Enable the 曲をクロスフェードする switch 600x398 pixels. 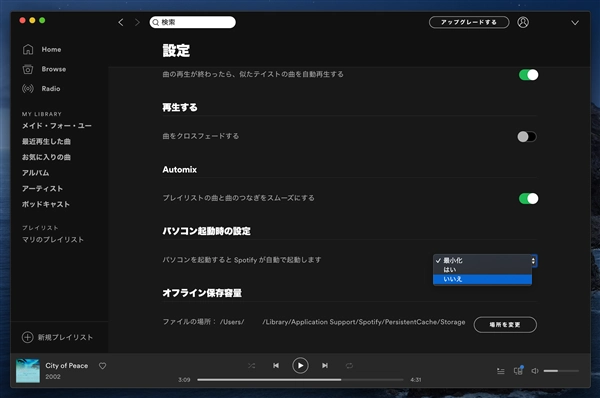coord(527,137)
